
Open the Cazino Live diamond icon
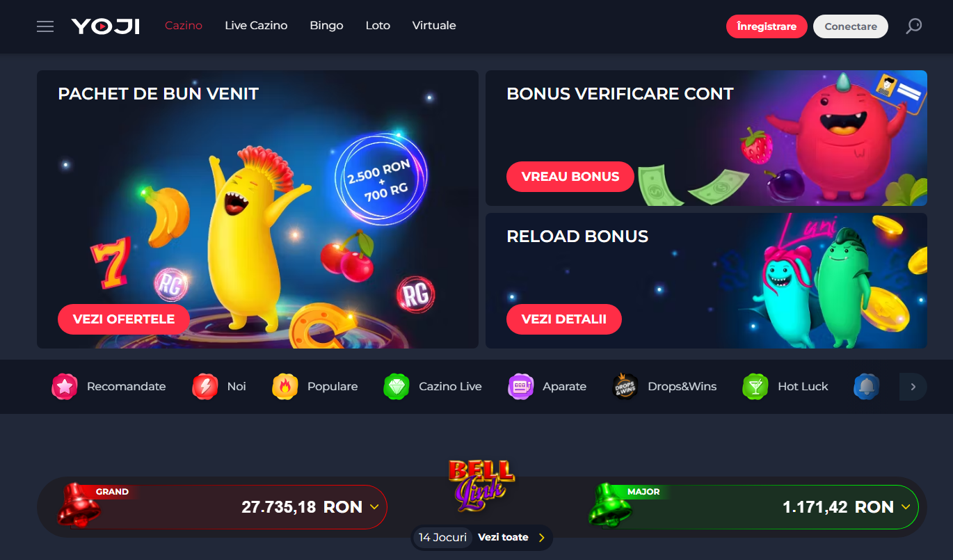tap(397, 386)
